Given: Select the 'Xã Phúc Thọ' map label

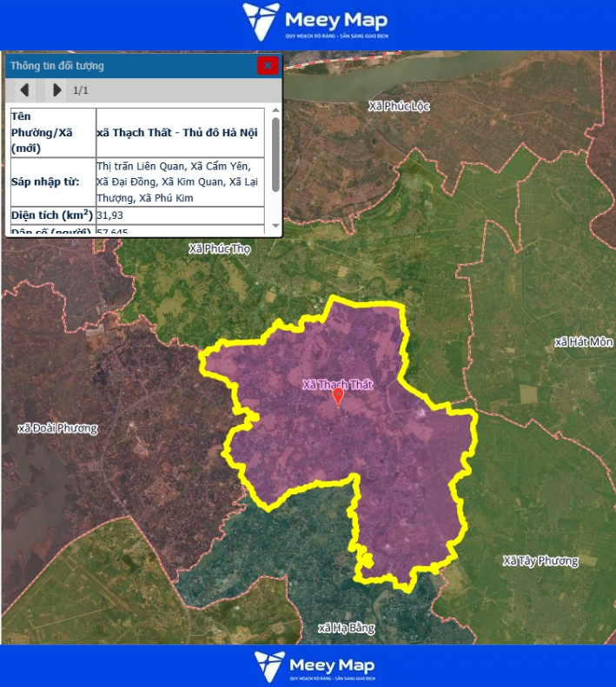Looking at the screenshot, I should click(x=220, y=249).
